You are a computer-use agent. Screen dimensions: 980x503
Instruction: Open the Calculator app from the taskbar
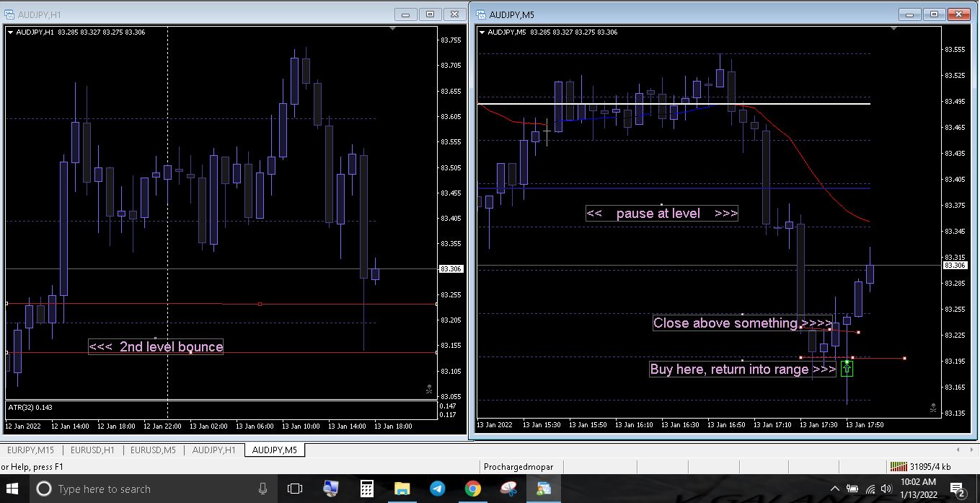367,489
